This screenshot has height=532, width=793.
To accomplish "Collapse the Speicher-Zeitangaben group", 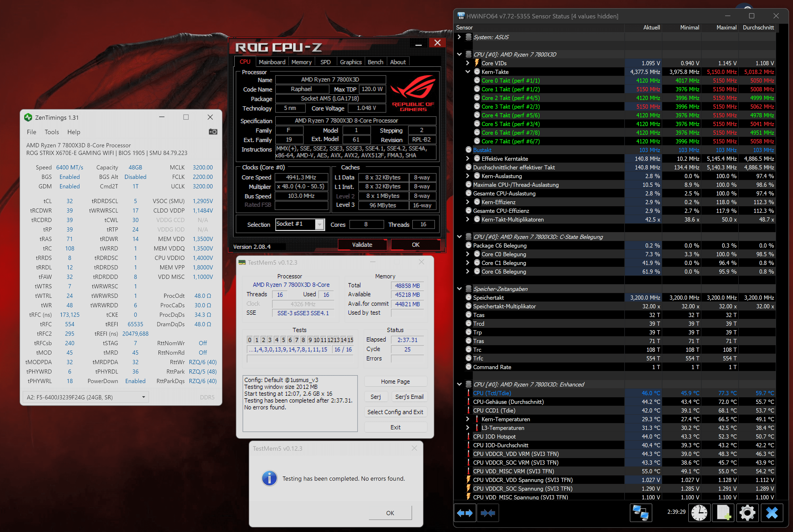I will (459, 289).
